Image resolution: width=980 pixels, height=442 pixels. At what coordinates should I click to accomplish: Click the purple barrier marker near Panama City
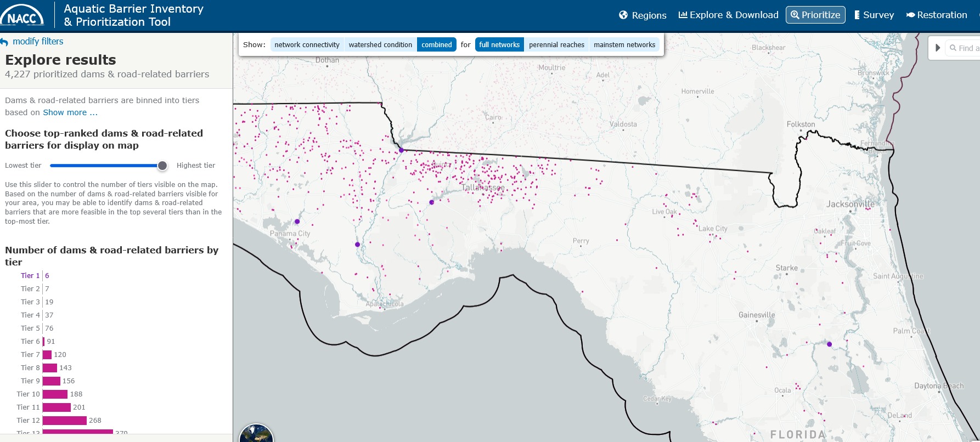(297, 222)
